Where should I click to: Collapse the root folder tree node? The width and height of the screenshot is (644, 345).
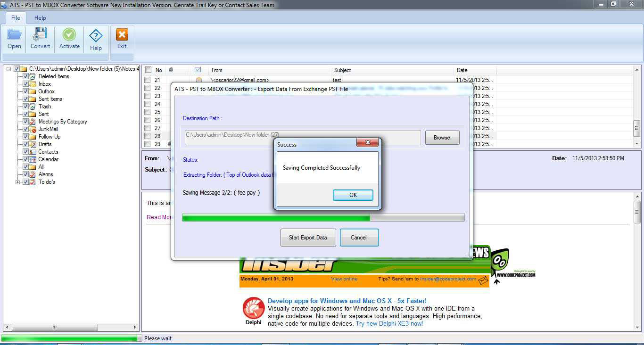pyautogui.click(x=9, y=69)
